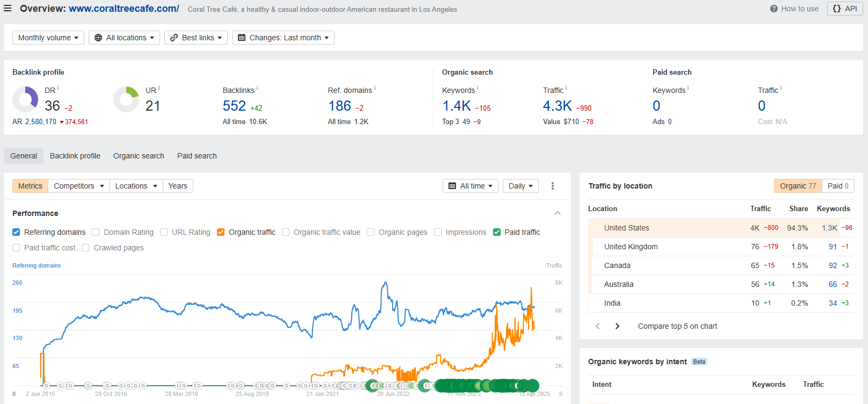
Task: Click Compare top 5 on chart
Action: tap(677, 326)
